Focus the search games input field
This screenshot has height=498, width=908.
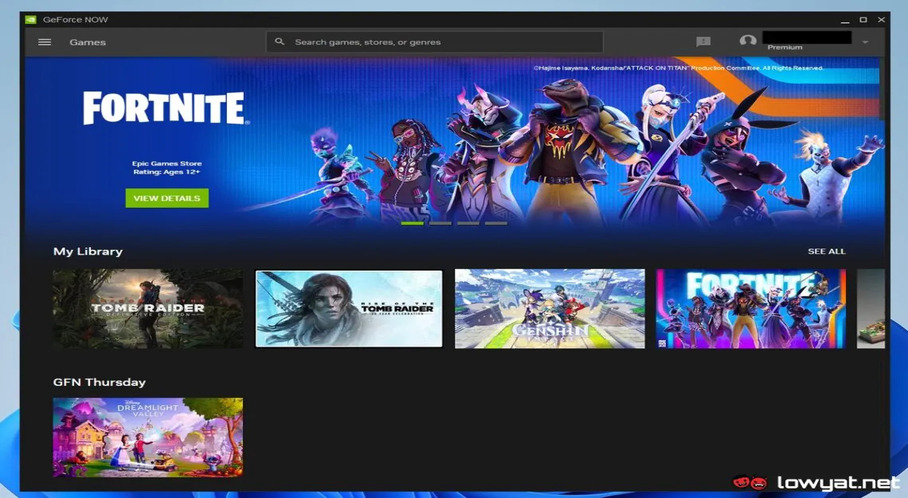[440, 42]
